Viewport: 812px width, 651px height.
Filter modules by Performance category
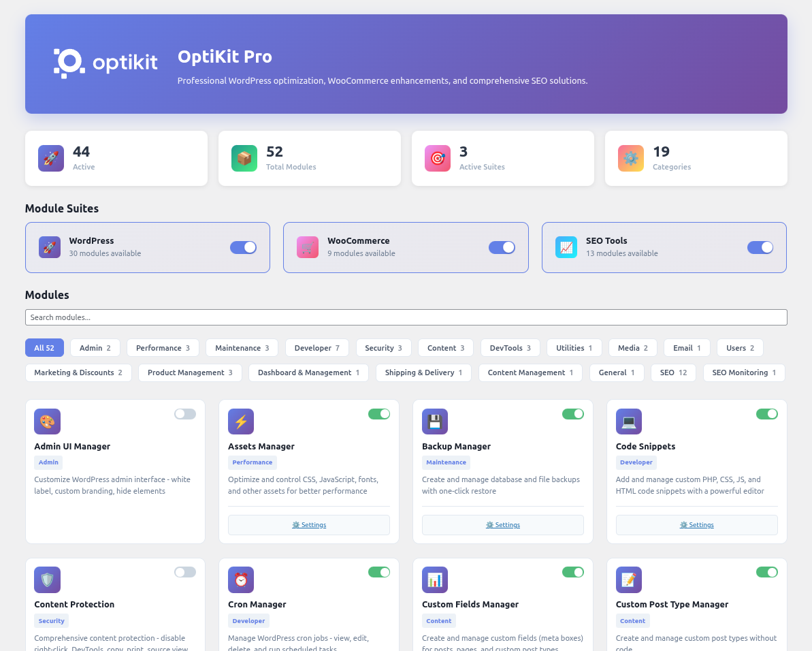163,348
